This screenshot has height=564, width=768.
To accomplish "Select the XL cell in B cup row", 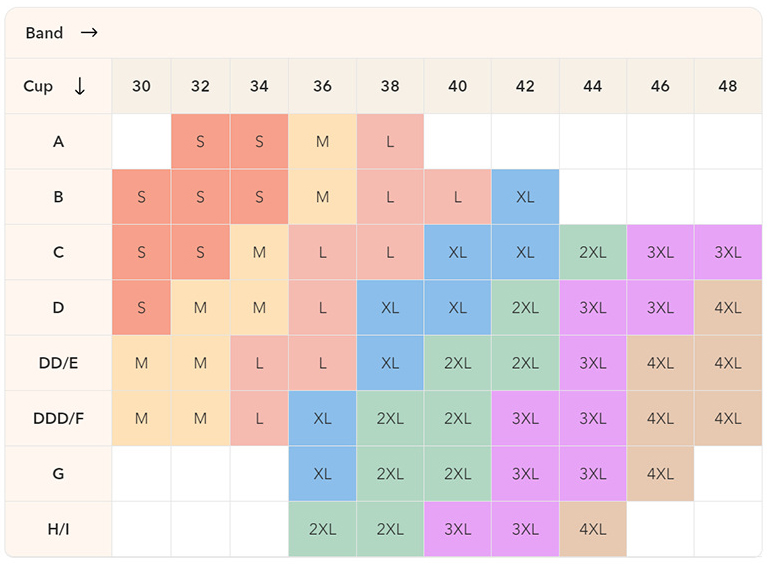I will (525, 197).
